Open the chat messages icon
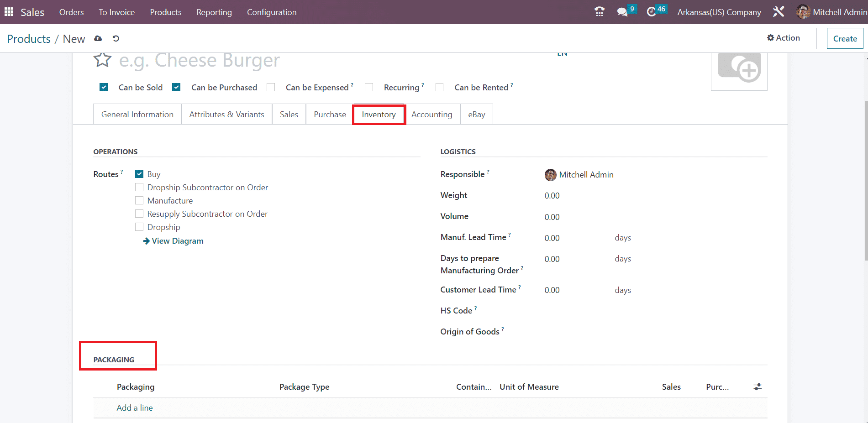 [622, 12]
